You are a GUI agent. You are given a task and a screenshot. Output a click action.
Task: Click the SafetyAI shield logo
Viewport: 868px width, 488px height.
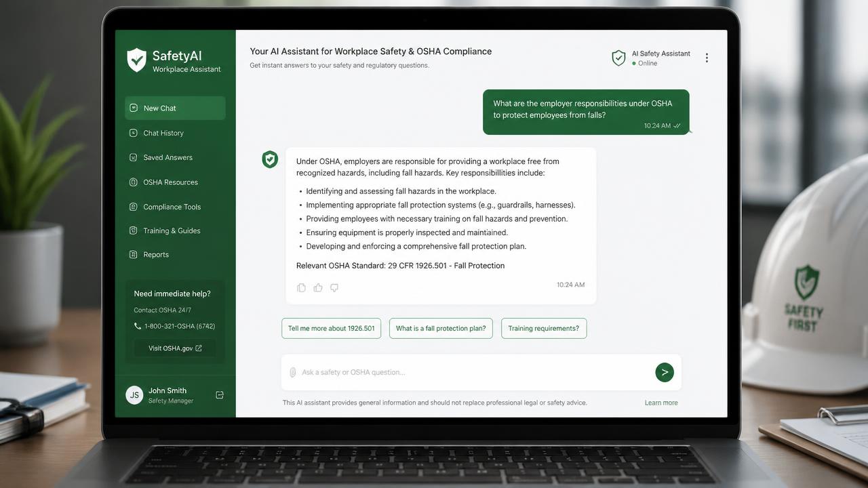tap(136, 60)
